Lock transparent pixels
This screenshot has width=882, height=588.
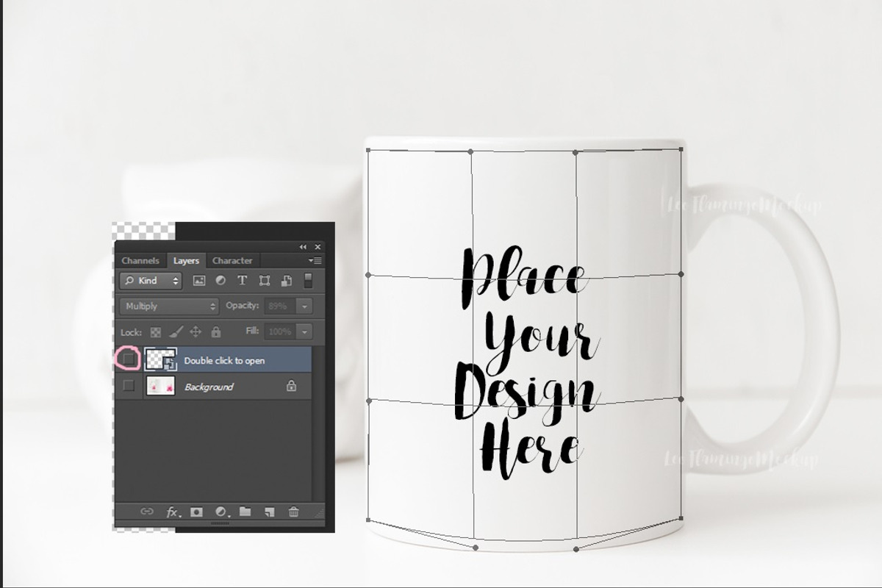tap(156, 332)
